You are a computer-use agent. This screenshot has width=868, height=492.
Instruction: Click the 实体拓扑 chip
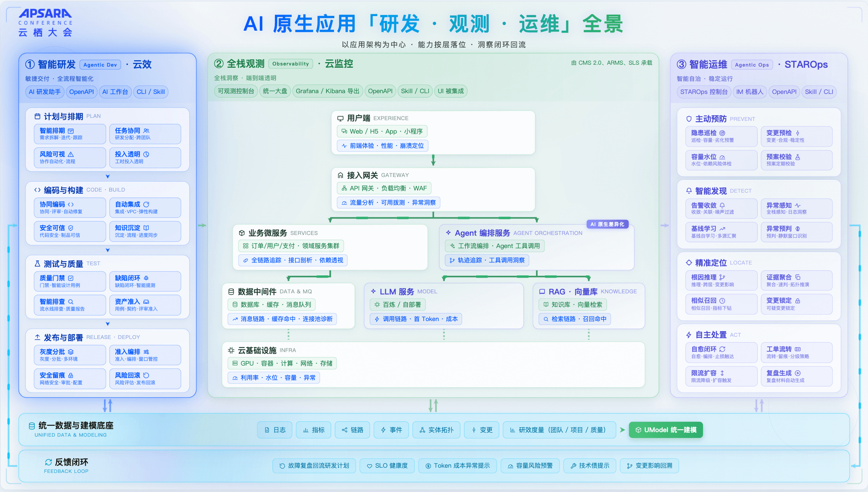point(436,430)
